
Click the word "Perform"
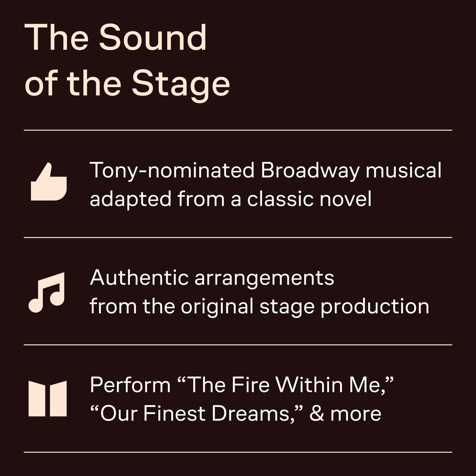[x=130, y=385]
